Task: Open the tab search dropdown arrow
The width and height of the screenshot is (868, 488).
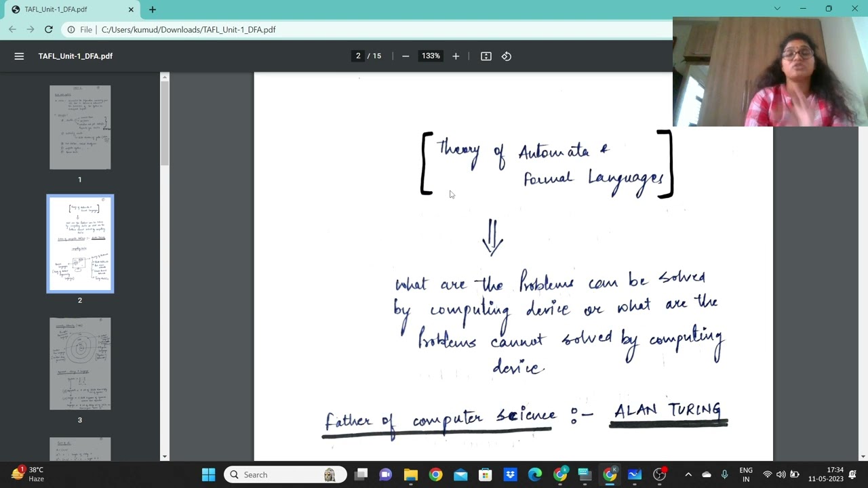Action: [777, 9]
